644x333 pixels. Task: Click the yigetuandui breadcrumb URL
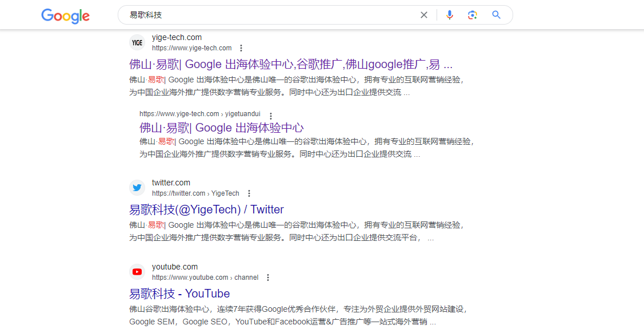tap(199, 114)
